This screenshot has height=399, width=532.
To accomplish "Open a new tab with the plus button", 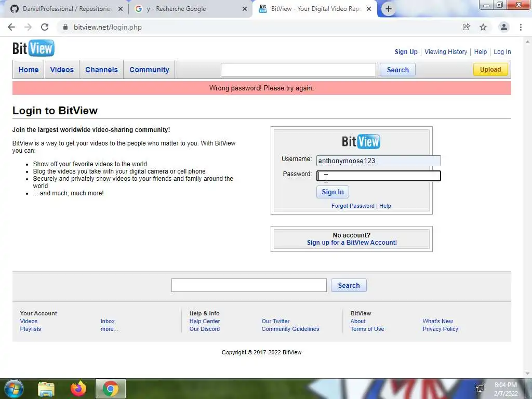I will click(x=389, y=9).
